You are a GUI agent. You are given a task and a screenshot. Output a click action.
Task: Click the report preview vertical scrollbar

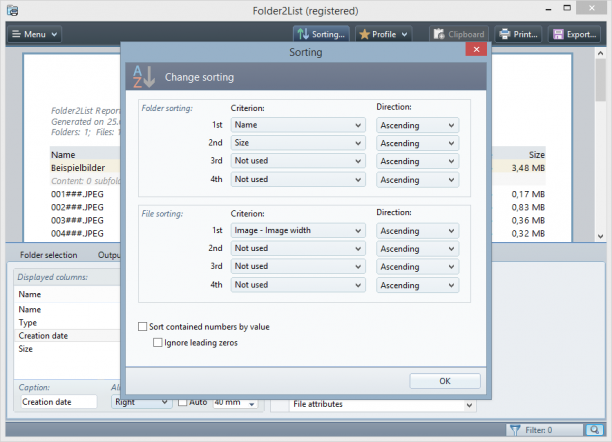600,144
